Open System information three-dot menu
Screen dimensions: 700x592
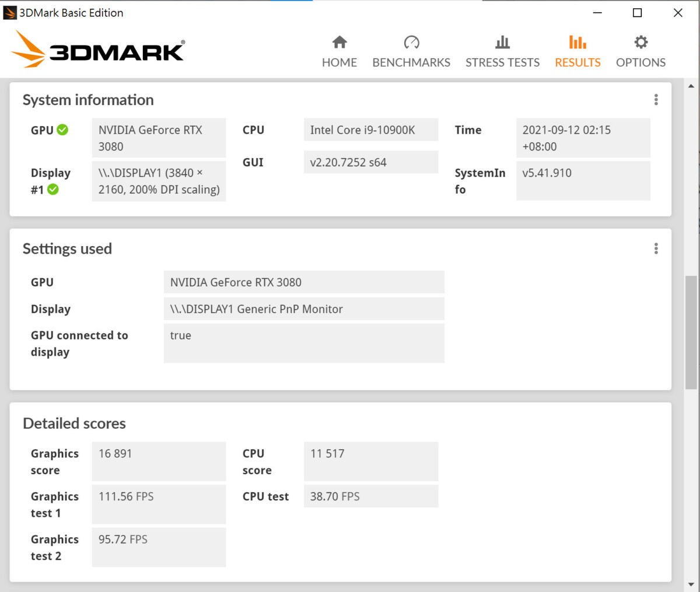[656, 100]
